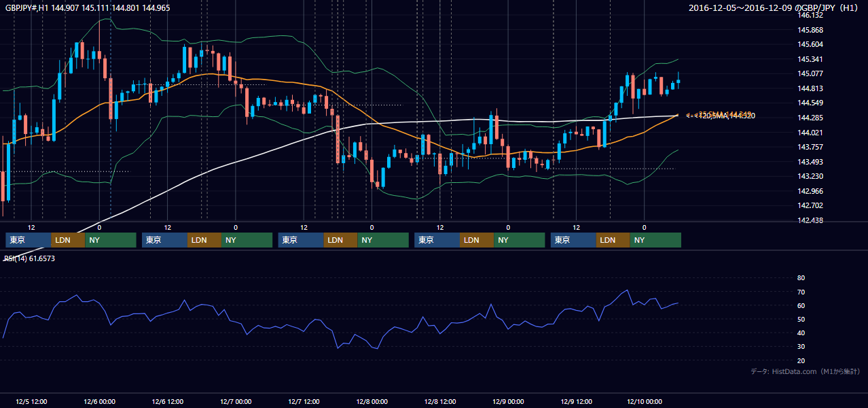Select price level 145.077
This screenshot has width=868, height=408.
coord(811,73)
